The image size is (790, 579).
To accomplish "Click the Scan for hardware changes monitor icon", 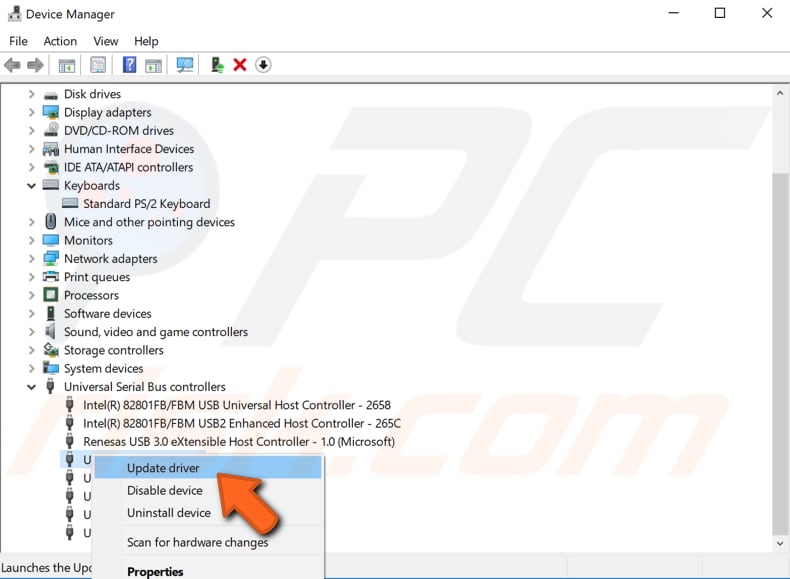I will [185, 65].
